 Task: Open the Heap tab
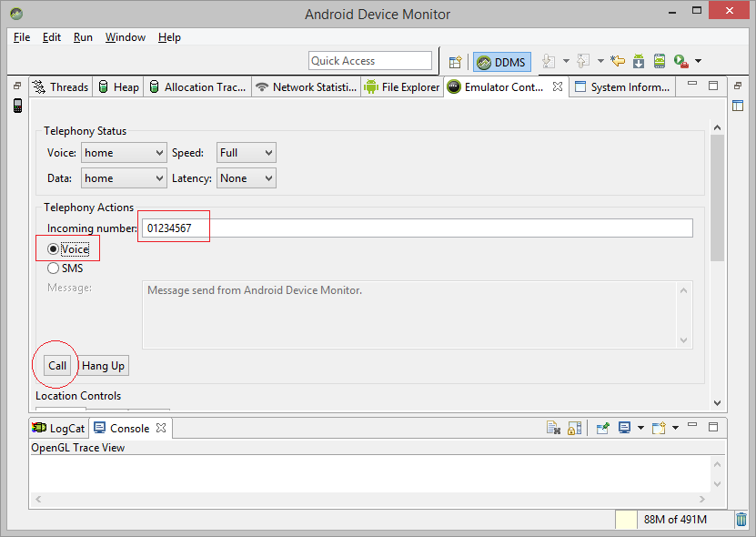pos(118,86)
